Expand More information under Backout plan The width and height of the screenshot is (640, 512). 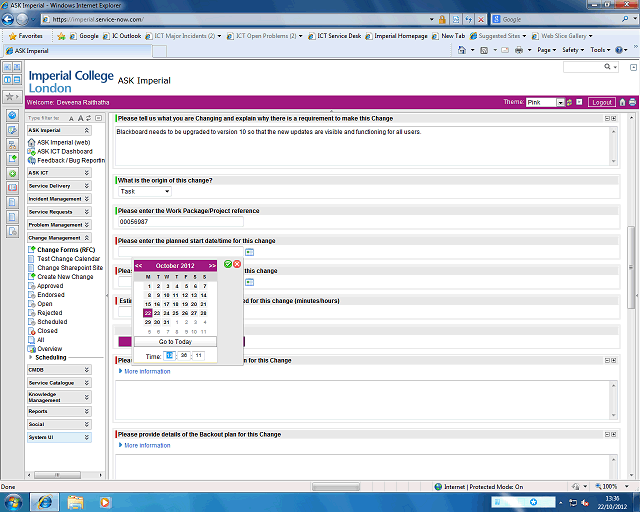[144, 445]
